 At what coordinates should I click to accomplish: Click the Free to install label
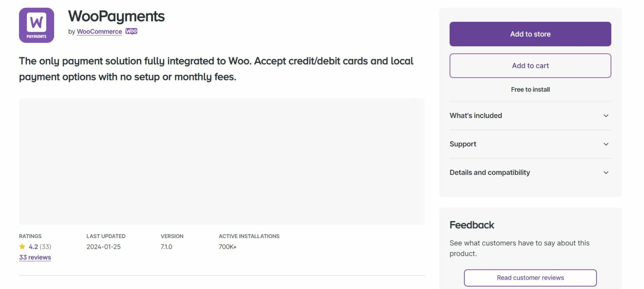(x=530, y=89)
